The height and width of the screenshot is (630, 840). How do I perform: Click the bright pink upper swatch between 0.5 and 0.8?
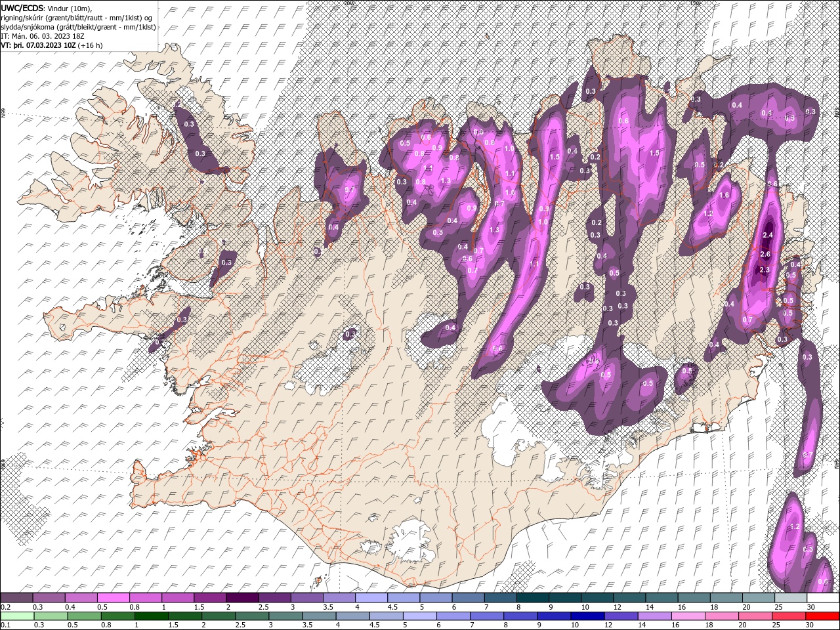tap(113, 598)
